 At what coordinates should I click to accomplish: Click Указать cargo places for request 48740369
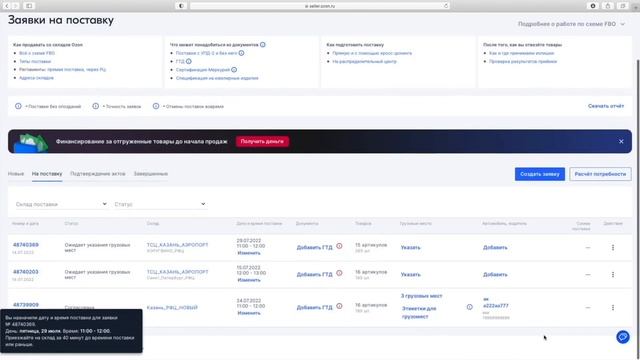coord(410,248)
